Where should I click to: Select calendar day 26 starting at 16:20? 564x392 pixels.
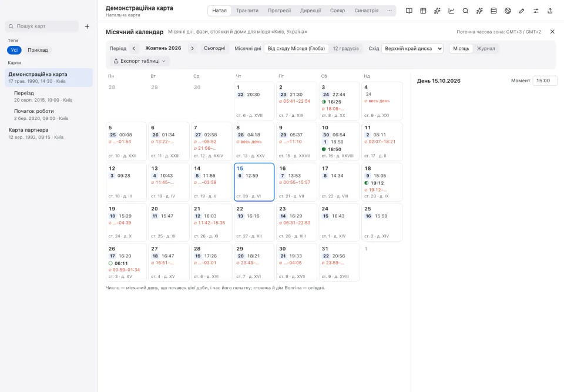(126, 263)
